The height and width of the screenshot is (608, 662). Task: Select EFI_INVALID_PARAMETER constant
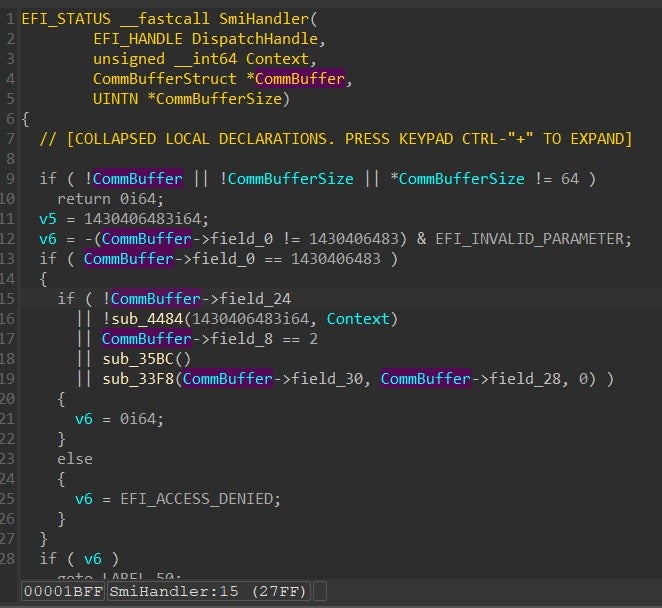point(534,239)
